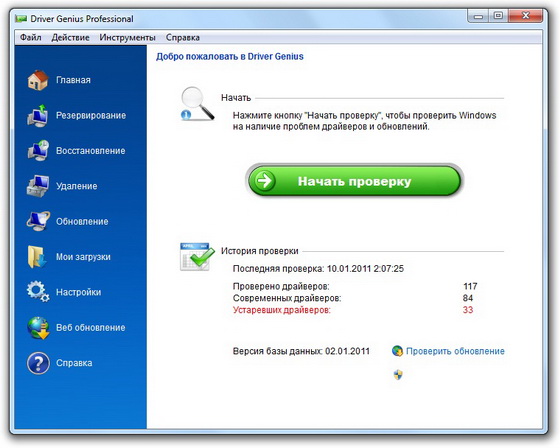Open the Настройки gears icon

38,292
